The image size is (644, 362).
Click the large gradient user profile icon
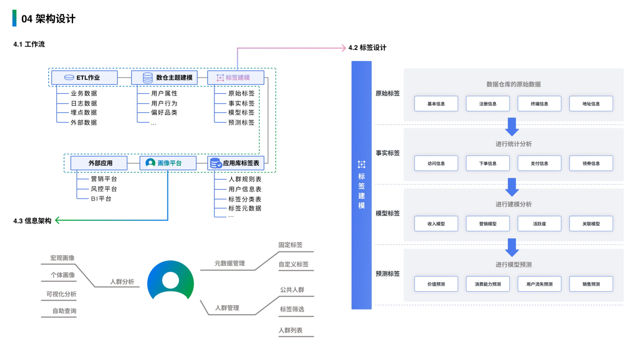click(170, 280)
